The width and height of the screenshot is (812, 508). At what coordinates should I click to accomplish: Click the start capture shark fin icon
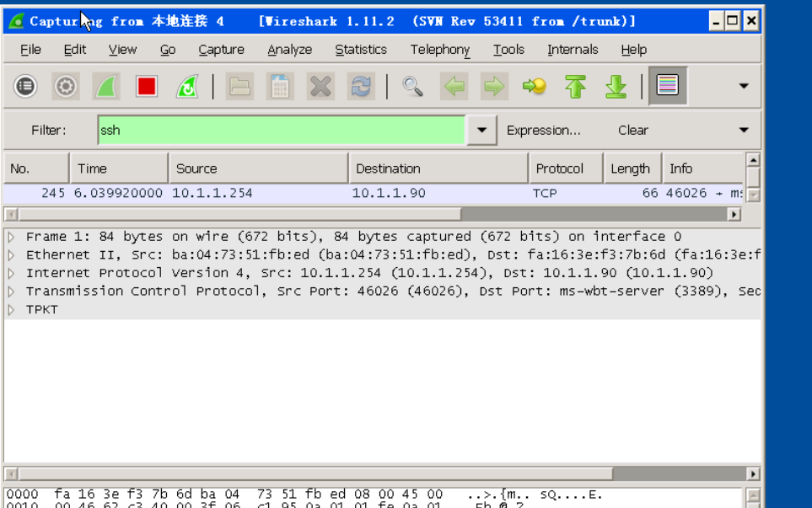pyautogui.click(x=106, y=86)
